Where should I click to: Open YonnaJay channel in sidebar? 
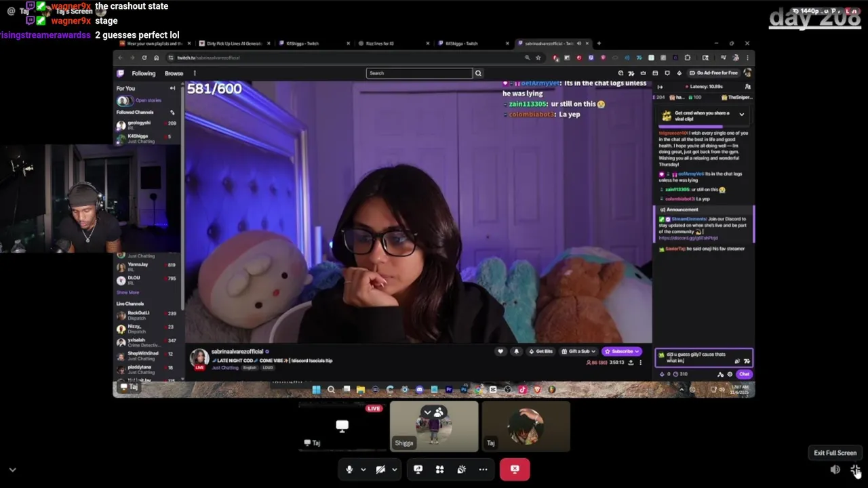click(146, 267)
